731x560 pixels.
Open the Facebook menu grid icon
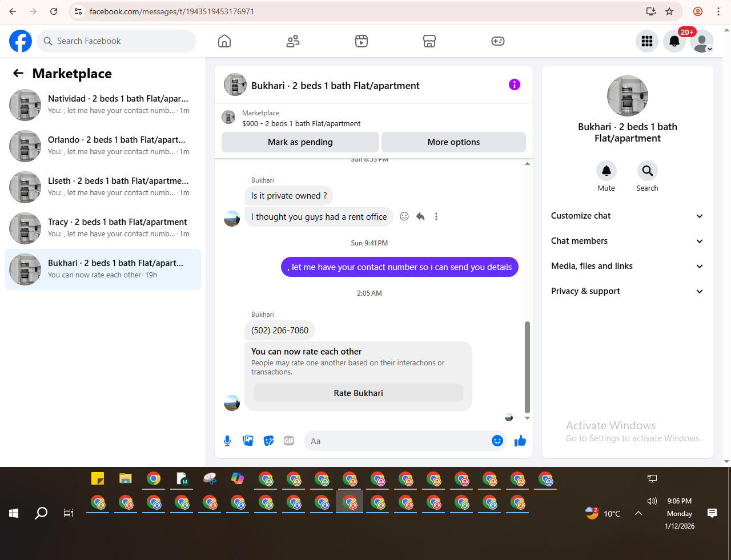(647, 41)
